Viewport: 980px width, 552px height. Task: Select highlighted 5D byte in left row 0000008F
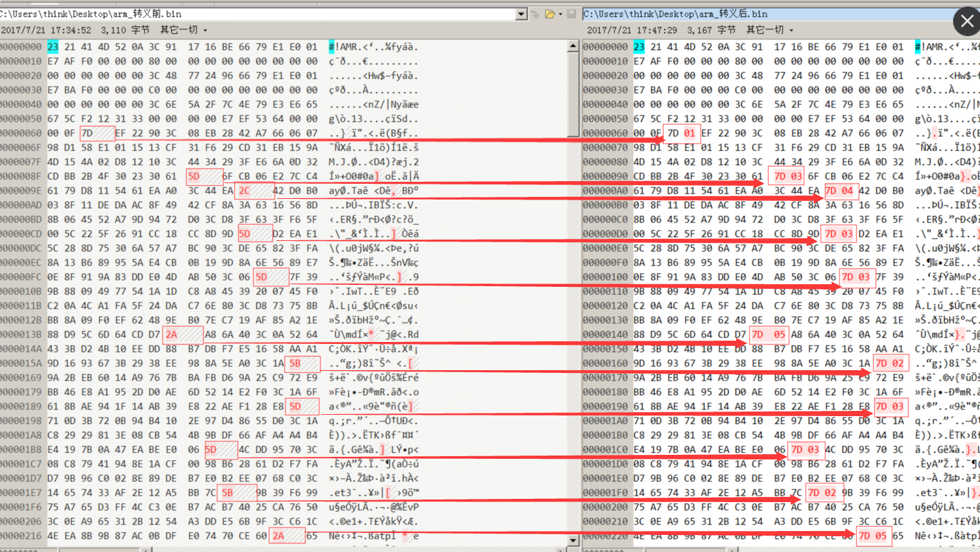tap(193, 176)
